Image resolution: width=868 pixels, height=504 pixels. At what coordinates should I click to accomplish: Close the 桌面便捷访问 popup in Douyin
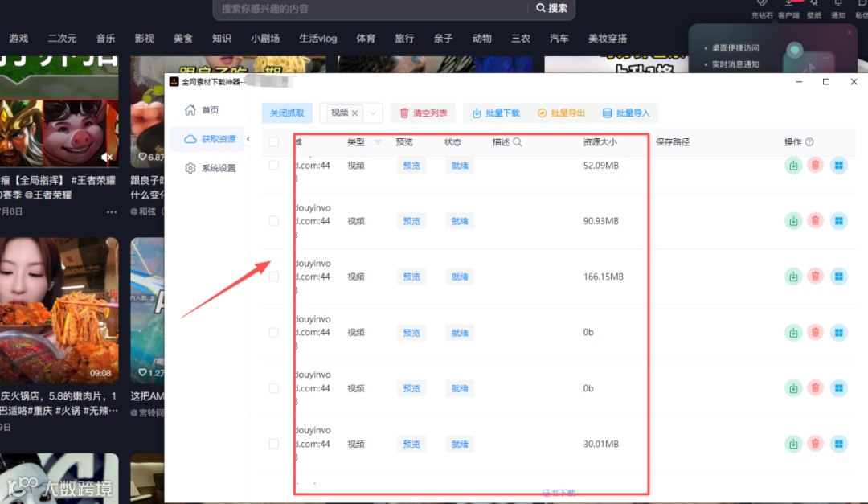pos(850,33)
